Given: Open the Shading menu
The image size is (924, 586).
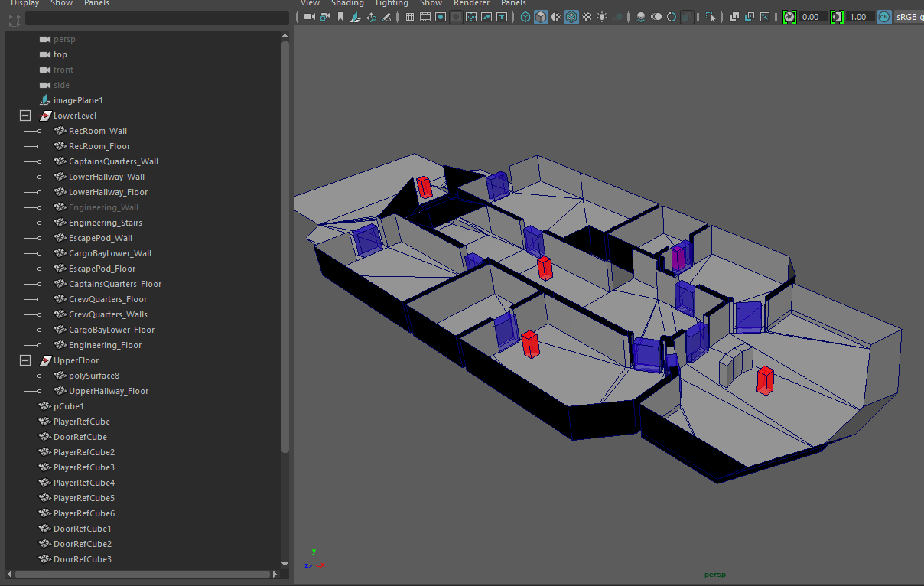Looking at the screenshot, I should [x=347, y=3].
